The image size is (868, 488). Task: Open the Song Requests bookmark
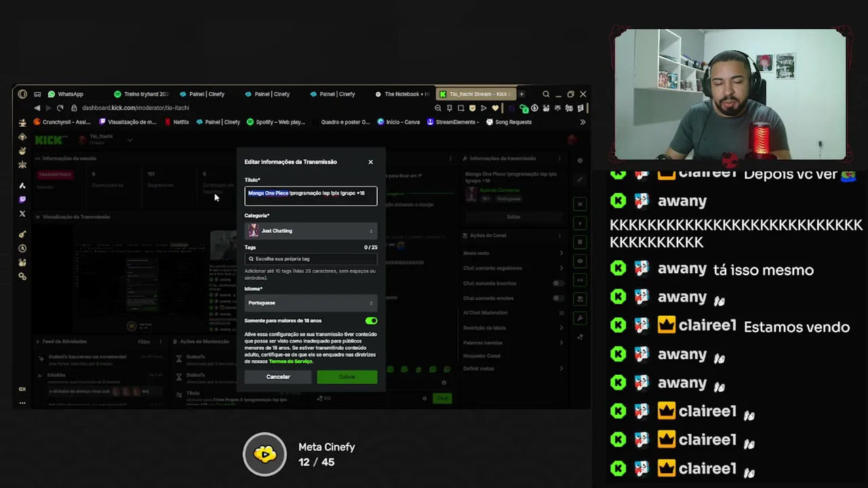509,122
